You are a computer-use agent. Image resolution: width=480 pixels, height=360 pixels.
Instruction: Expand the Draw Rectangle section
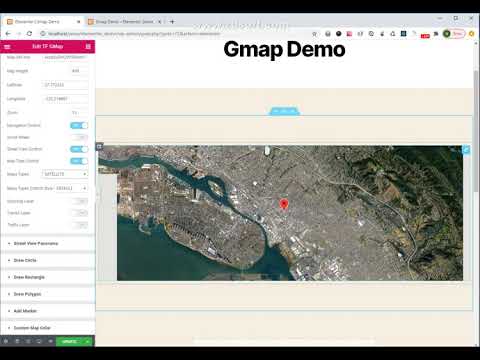click(x=48, y=277)
